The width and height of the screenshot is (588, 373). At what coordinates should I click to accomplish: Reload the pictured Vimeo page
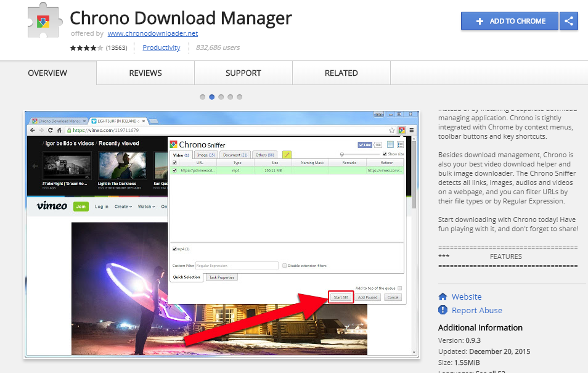pos(51,130)
